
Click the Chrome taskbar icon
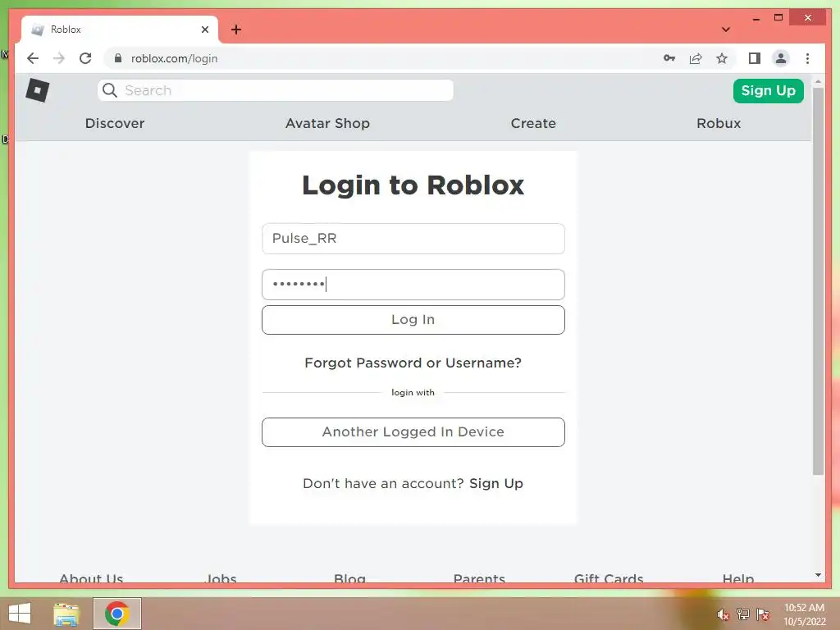(x=116, y=614)
